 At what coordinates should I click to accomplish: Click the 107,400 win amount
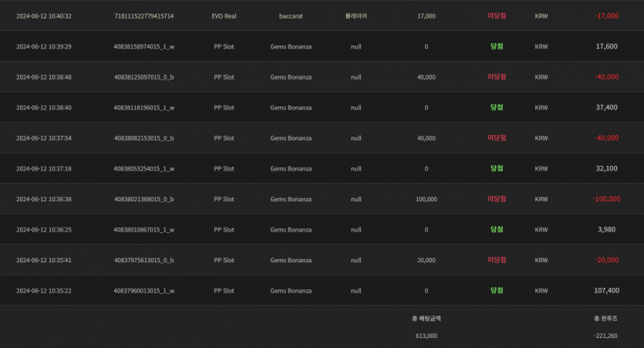[606, 290]
